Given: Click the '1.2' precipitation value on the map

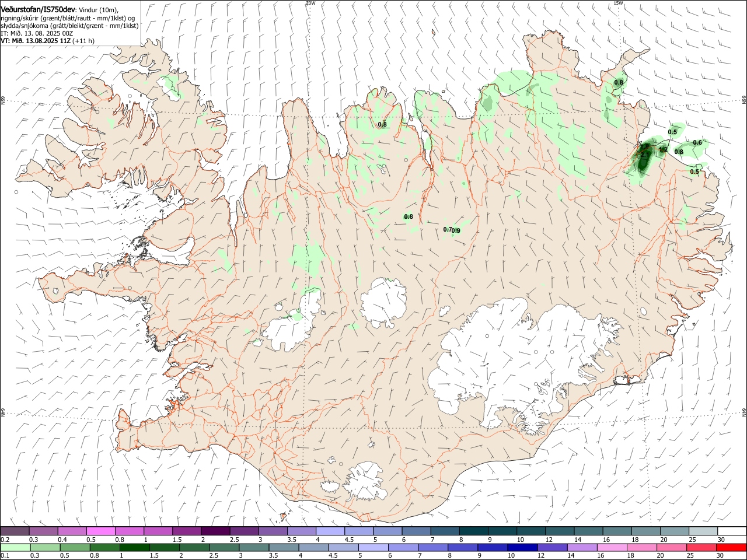Looking at the screenshot, I should (663, 149).
